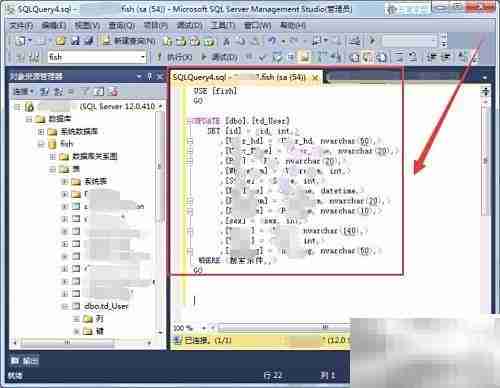
Task: Open the 编辑(E) menu
Action: (54, 26)
